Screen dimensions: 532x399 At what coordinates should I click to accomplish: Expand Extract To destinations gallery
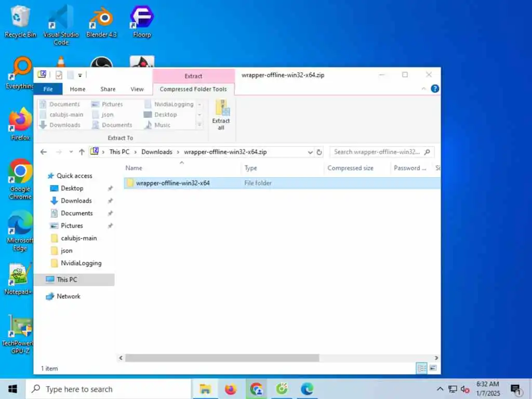199,125
